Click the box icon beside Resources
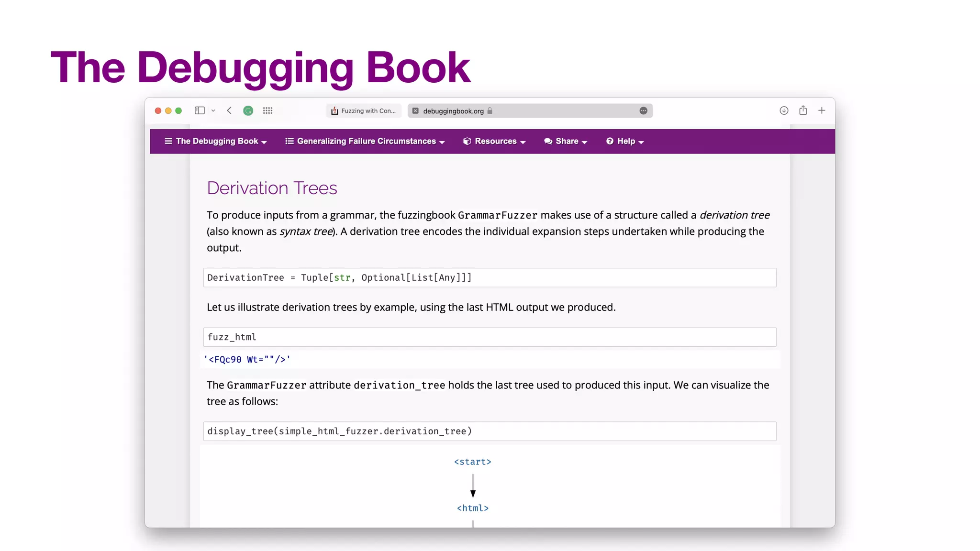The width and height of the screenshot is (980, 551). point(468,141)
